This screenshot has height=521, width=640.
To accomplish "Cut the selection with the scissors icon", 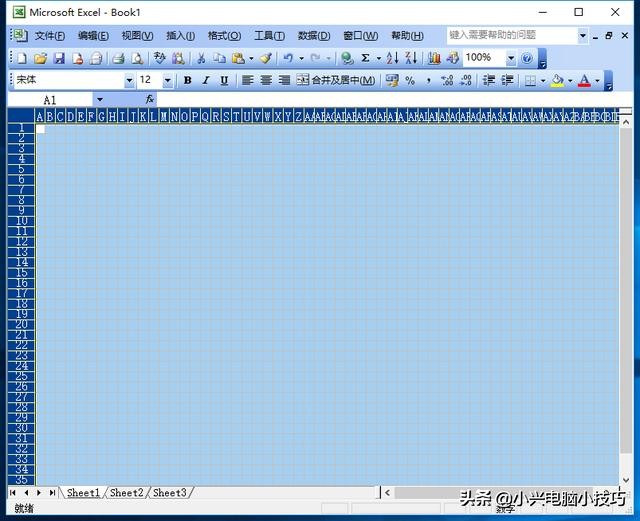I will [201, 58].
